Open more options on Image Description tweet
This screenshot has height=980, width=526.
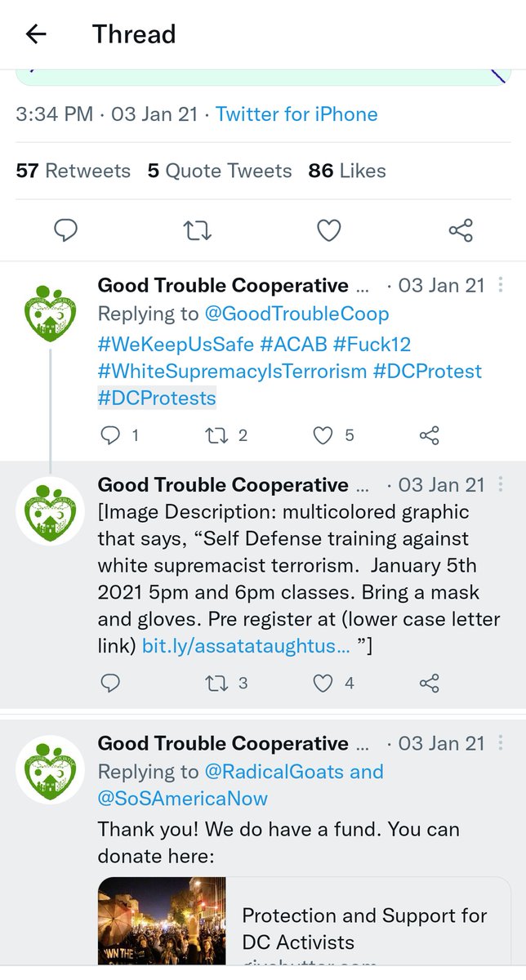click(501, 484)
